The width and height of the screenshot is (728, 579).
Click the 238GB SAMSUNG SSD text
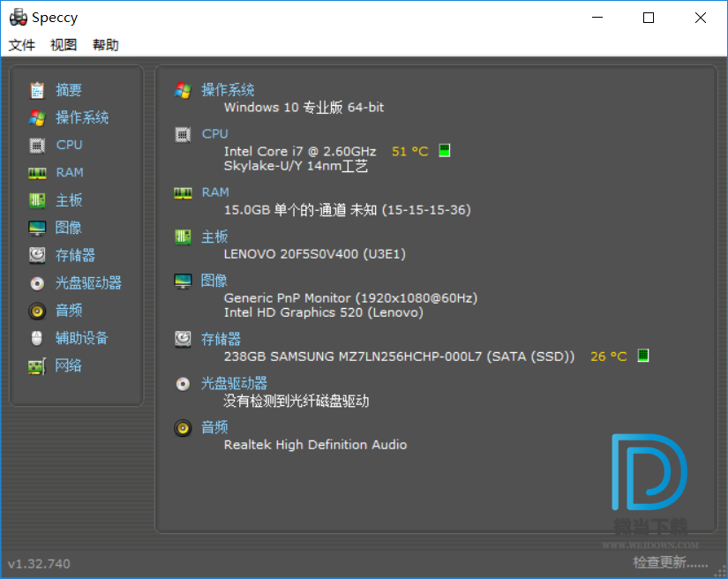click(x=399, y=357)
